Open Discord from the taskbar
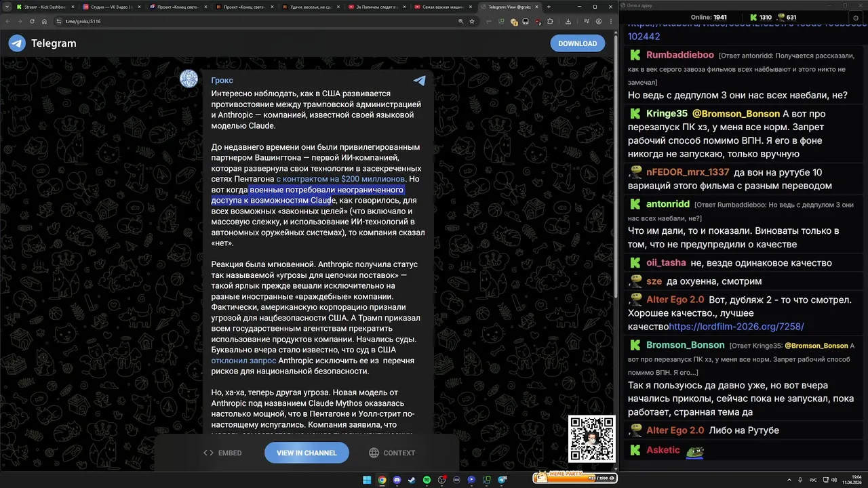This screenshot has height=488, width=868. (397, 480)
